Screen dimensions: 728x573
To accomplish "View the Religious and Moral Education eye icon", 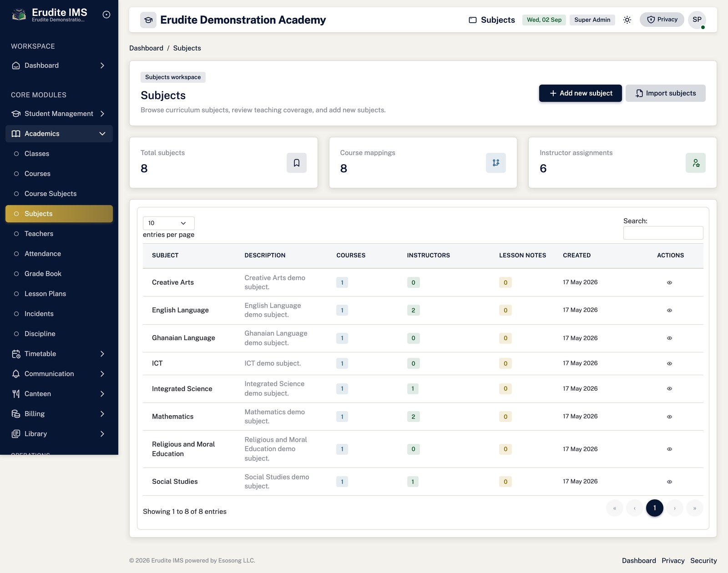I will [669, 449].
